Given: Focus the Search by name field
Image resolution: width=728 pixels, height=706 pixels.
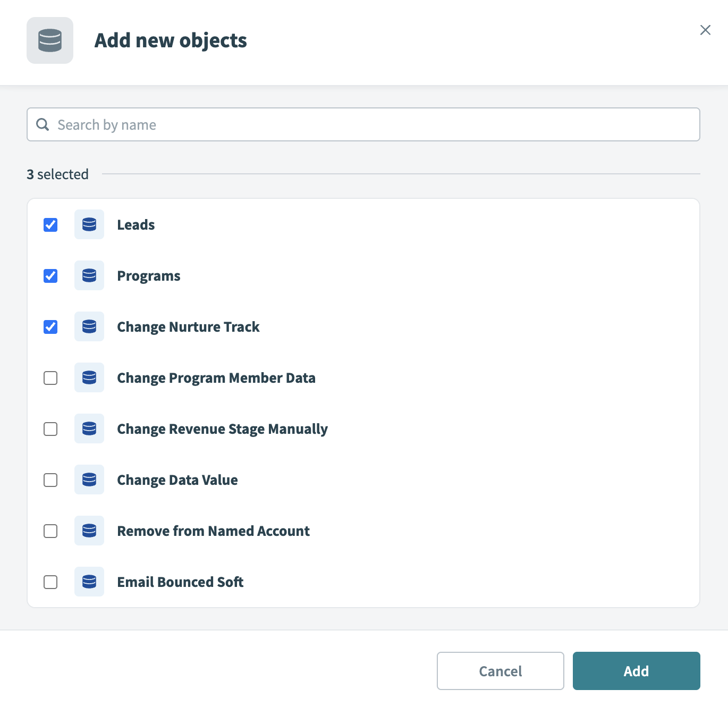Looking at the screenshot, I should [x=372, y=124].
